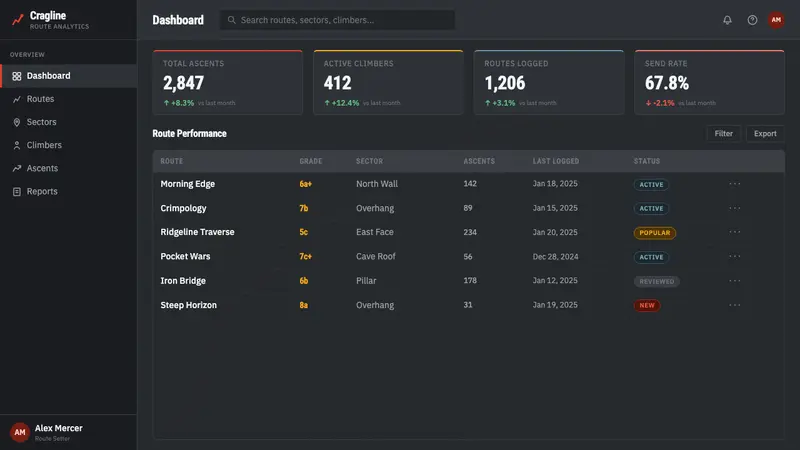Image resolution: width=800 pixels, height=450 pixels.
Task: Open more options for Ridgeline Traverse row
Action: coord(735,232)
